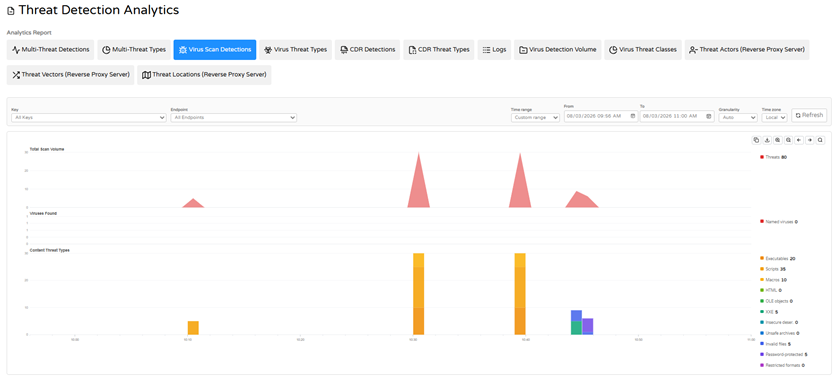
Task: Zoom in using the chart magnifier-plus icon
Action: tap(778, 140)
